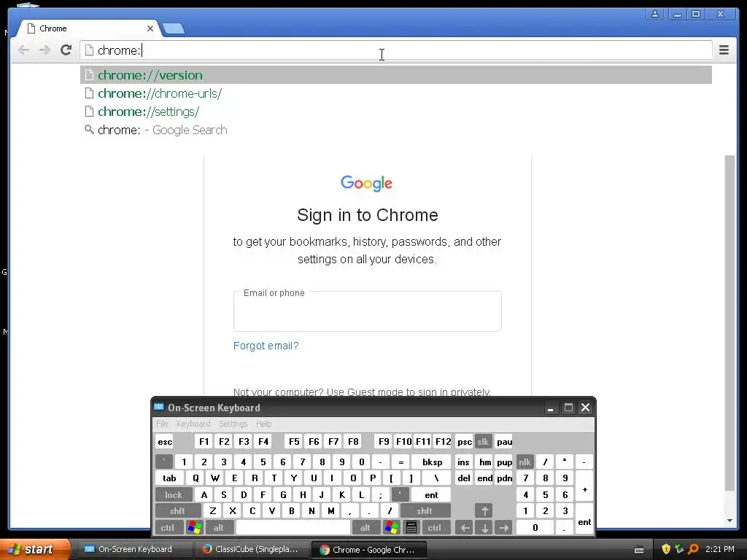Toggle the nlk num lock key
Viewport: 747px width, 560px height.
coord(525,462)
